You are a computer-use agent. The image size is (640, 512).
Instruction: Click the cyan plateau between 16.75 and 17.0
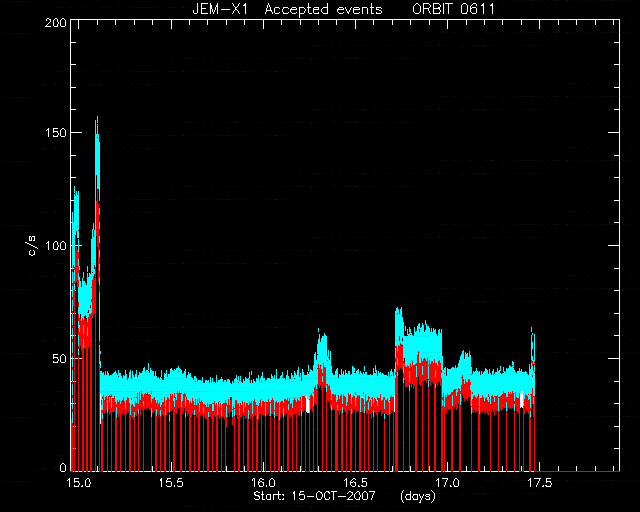pyautogui.click(x=422, y=339)
